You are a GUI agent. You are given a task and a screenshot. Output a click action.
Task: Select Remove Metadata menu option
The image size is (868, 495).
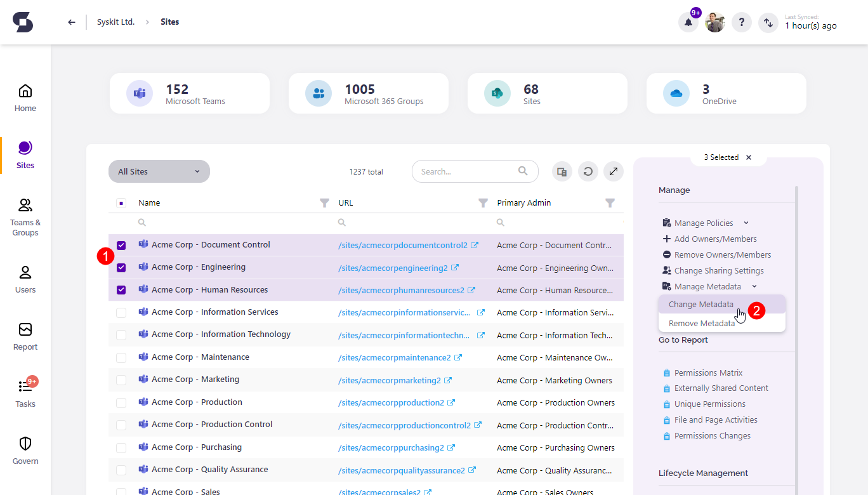point(702,324)
